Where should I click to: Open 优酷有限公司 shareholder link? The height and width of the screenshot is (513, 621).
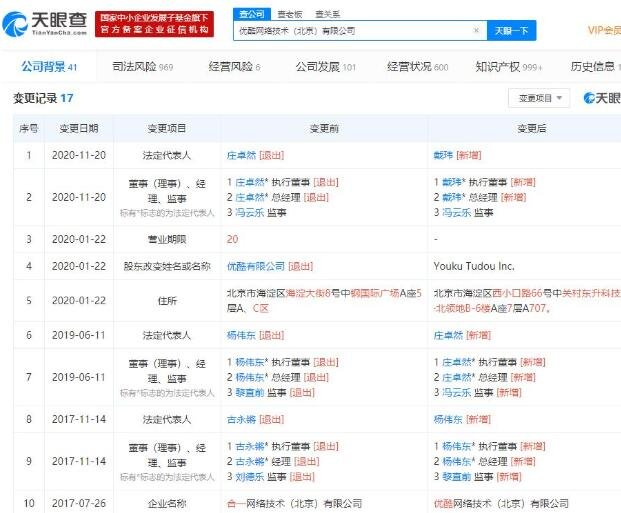pyautogui.click(x=256, y=266)
